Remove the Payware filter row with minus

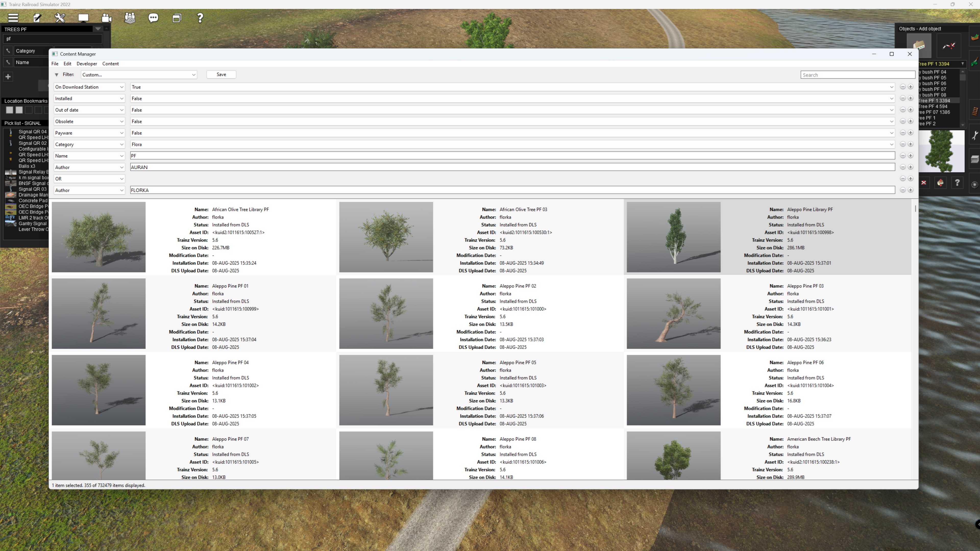[x=903, y=133]
